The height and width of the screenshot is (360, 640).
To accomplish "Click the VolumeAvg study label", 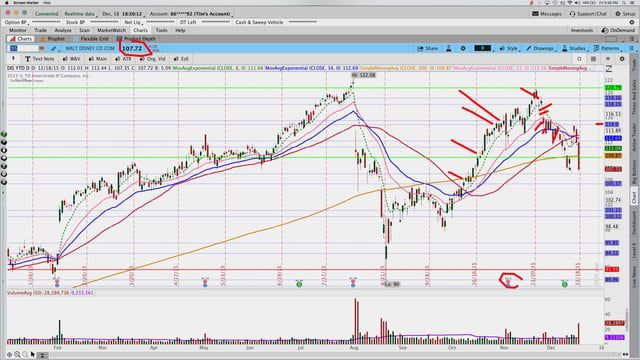I will [51, 293].
